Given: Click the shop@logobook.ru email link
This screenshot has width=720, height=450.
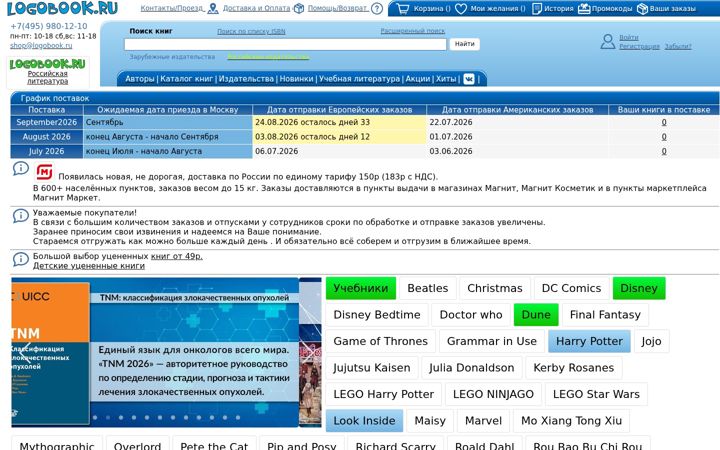Looking at the screenshot, I should (x=41, y=45).
